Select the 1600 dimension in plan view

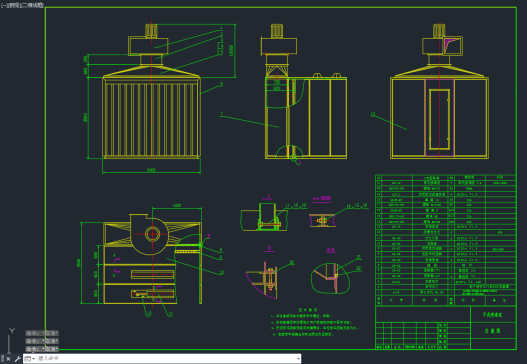click(x=177, y=205)
